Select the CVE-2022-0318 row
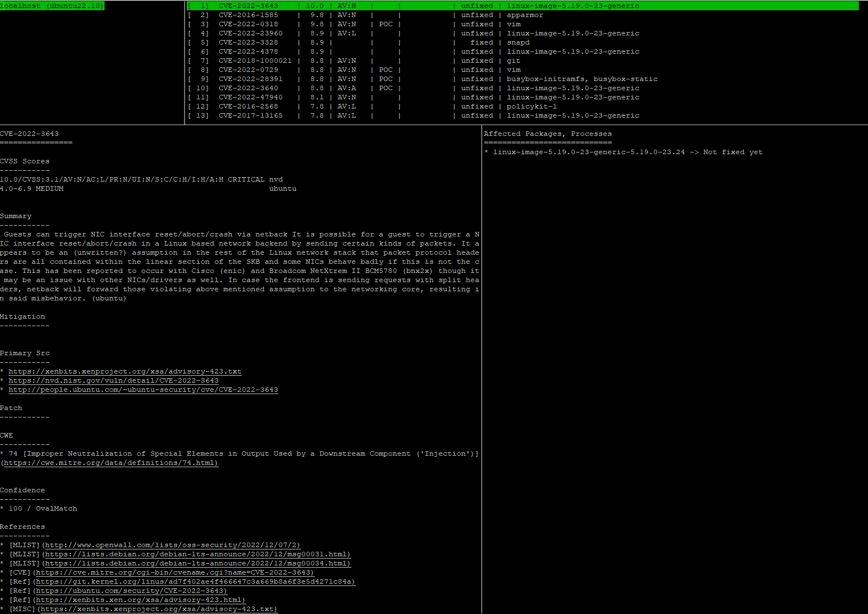Viewport: 868px width, 614px height. tap(523, 24)
